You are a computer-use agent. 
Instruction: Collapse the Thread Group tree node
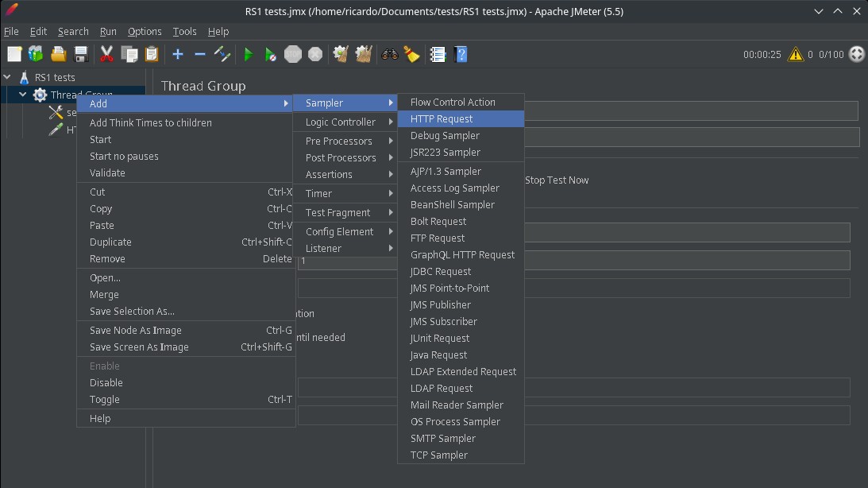[23, 95]
